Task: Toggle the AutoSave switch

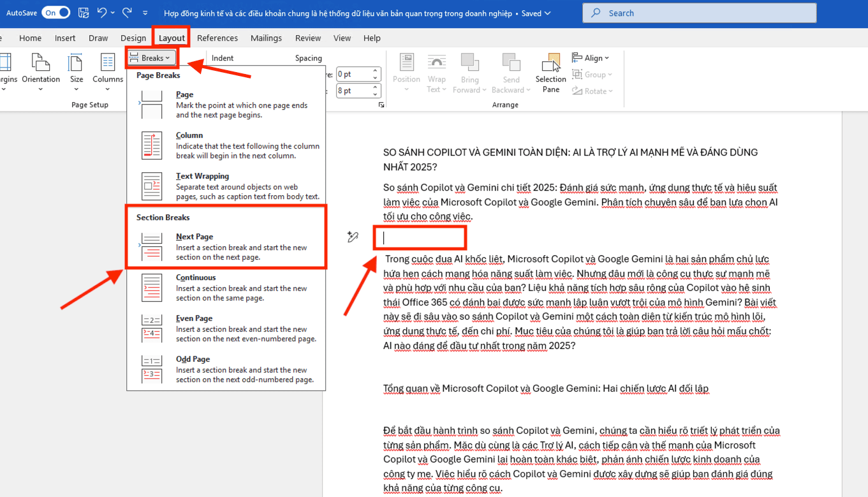Action: pyautogui.click(x=56, y=13)
